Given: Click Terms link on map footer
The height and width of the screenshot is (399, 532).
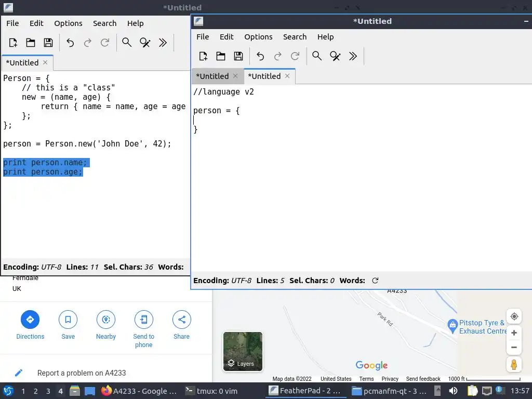Looking at the screenshot, I should coord(366,379).
